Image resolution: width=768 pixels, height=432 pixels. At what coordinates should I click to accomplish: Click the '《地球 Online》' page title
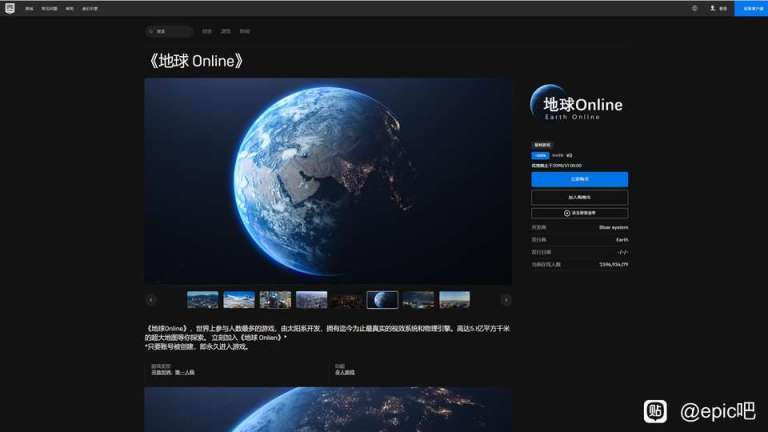[x=196, y=61]
